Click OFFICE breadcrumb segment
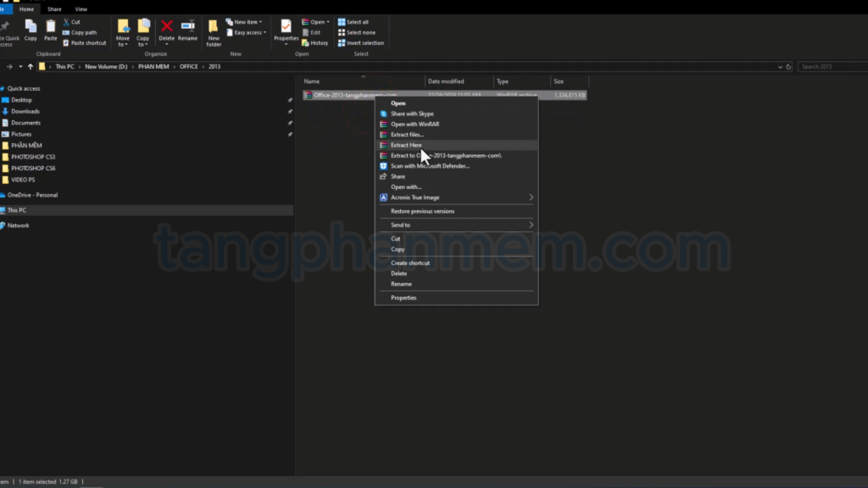This screenshot has height=488, width=868. 188,66
